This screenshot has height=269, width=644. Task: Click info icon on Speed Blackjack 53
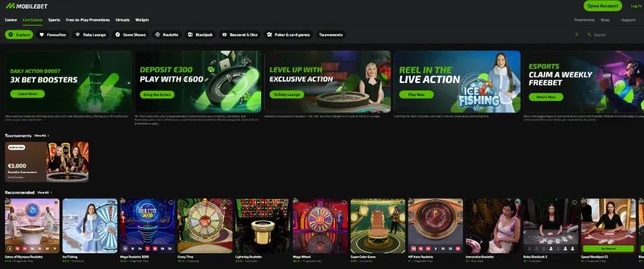(x=632, y=202)
